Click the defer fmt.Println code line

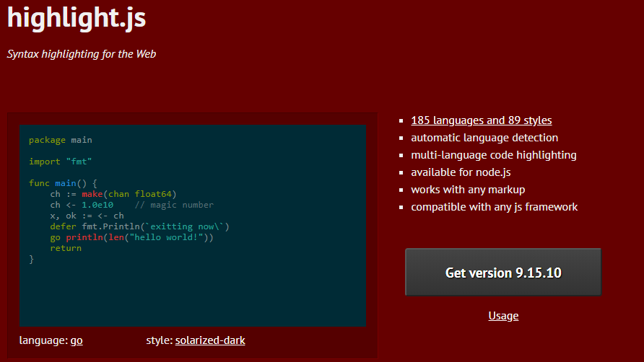coord(139,226)
